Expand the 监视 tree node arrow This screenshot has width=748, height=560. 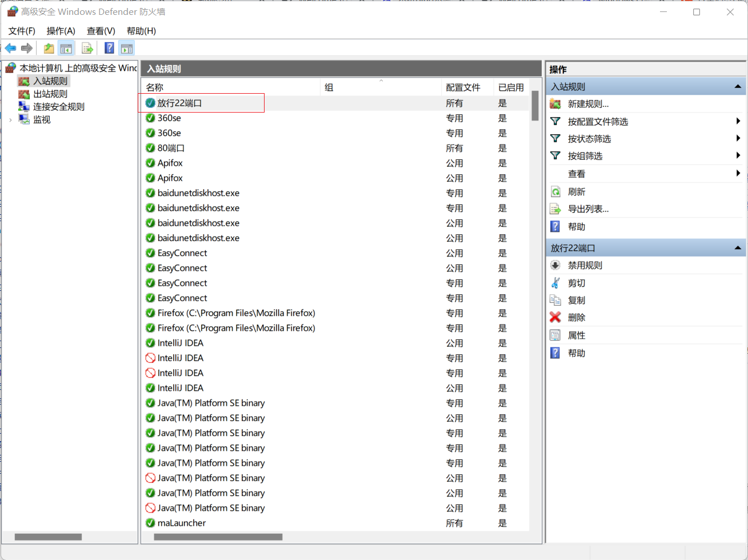coord(11,120)
